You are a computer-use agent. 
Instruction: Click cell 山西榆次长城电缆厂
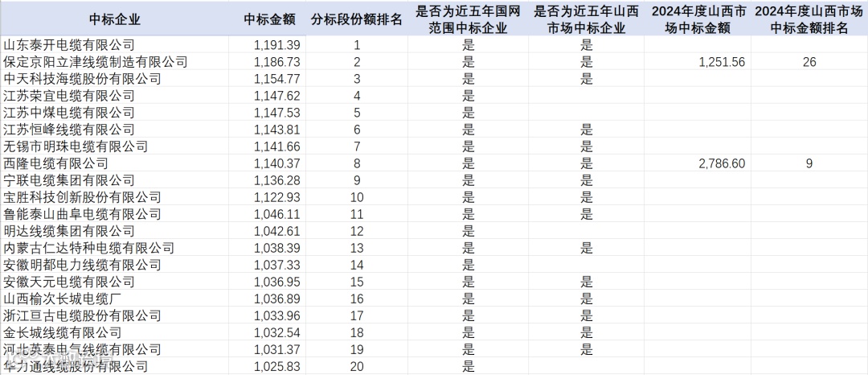[x=115, y=299]
